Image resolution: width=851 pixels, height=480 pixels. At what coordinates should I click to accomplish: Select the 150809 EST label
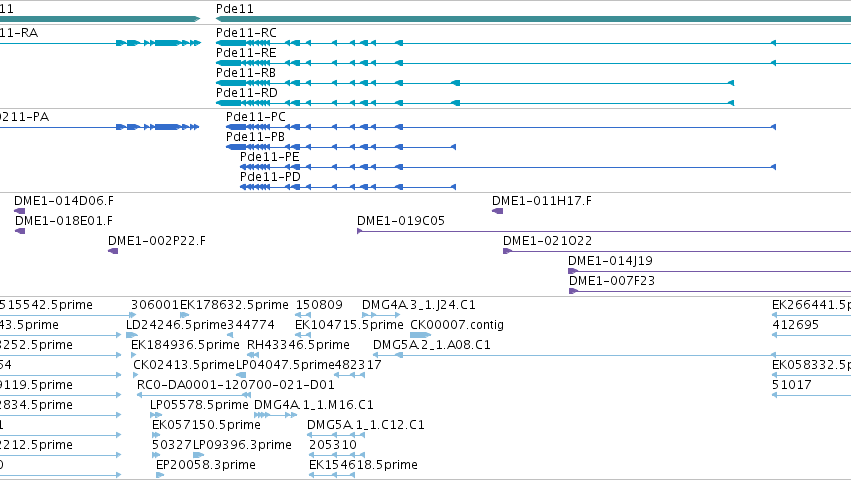[319, 305]
